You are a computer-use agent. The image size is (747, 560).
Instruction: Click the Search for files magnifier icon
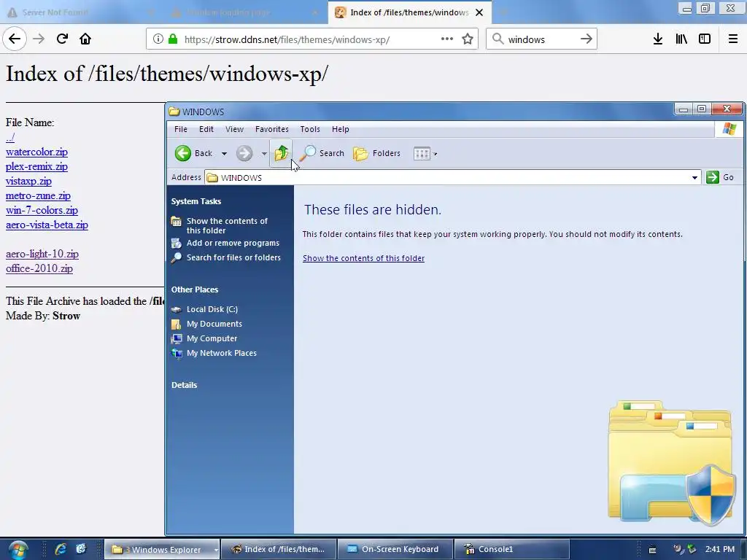click(177, 257)
